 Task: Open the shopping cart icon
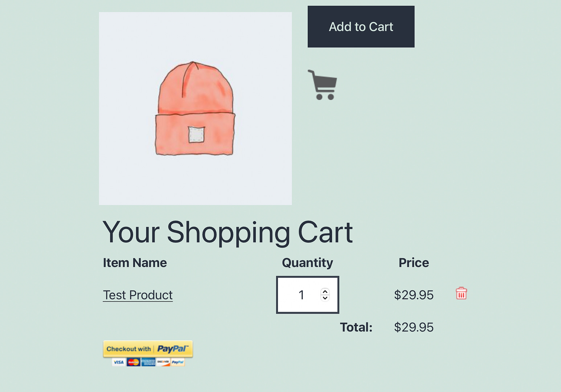coord(322,85)
